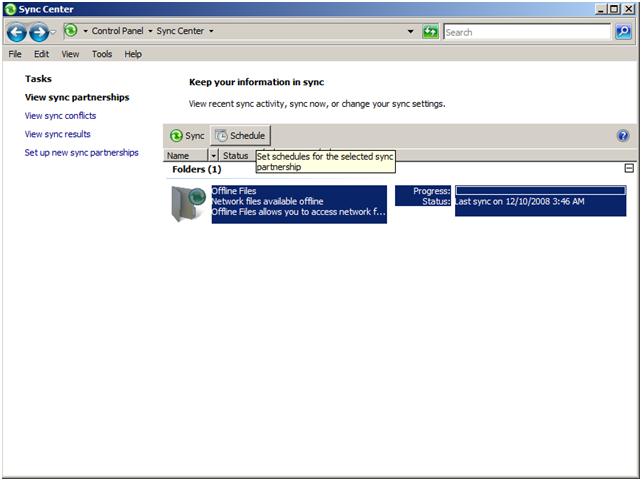Expand arrow before Control Panel in address bar
The width and height of the screenshot is (642, 481).
tap(86, 31)
